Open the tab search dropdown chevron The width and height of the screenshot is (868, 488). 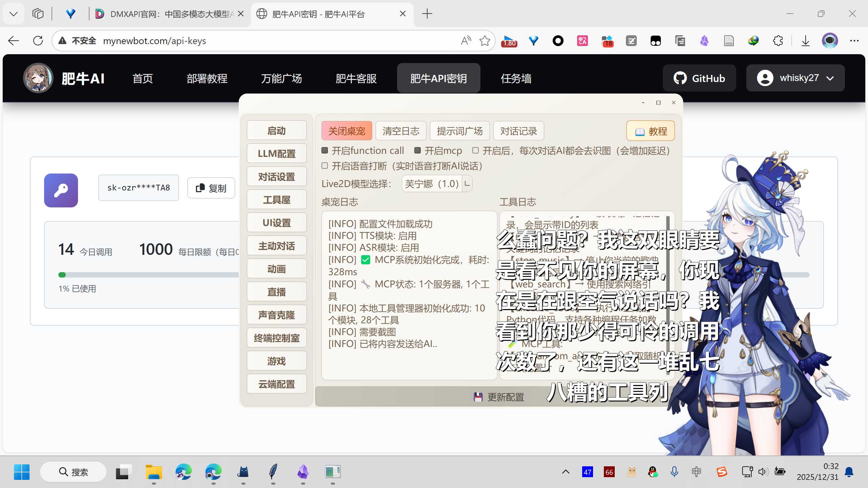coord(14,14)
